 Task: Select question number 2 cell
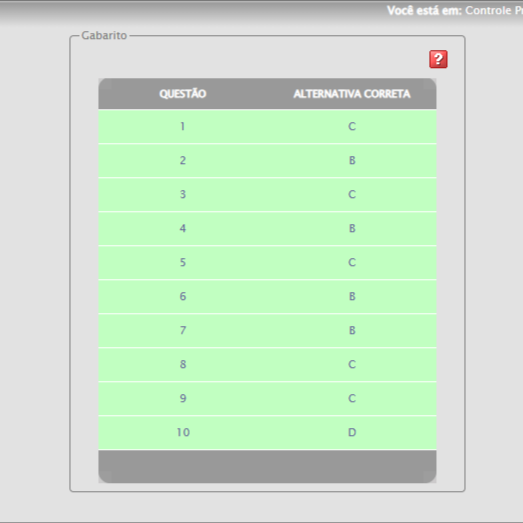[x=183, y=160]
